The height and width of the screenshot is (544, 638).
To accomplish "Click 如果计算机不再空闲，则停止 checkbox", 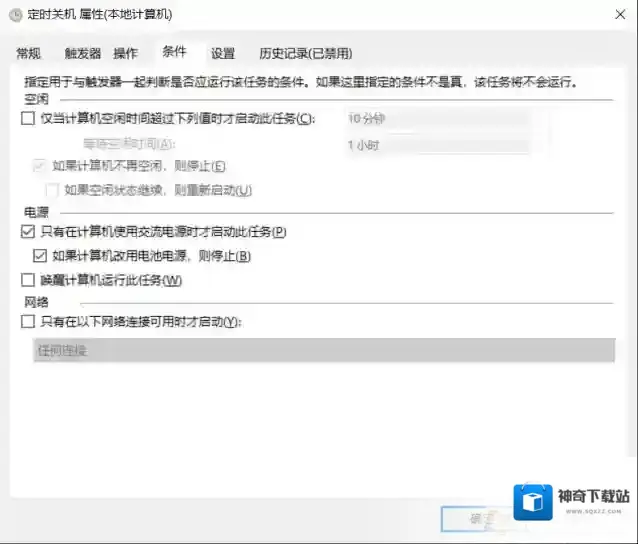I will click(40, 166).
